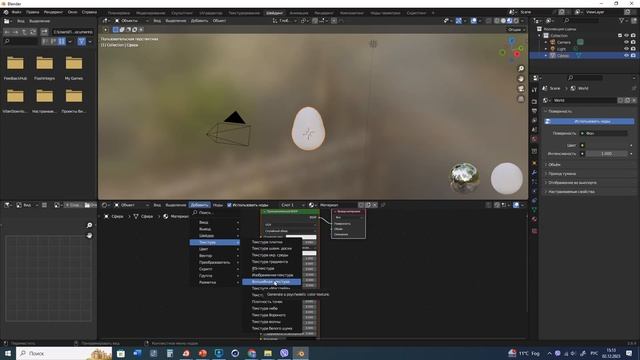Open Текстура submenu entry
Screen dimensions: 640x360
(x=215, y=242)
